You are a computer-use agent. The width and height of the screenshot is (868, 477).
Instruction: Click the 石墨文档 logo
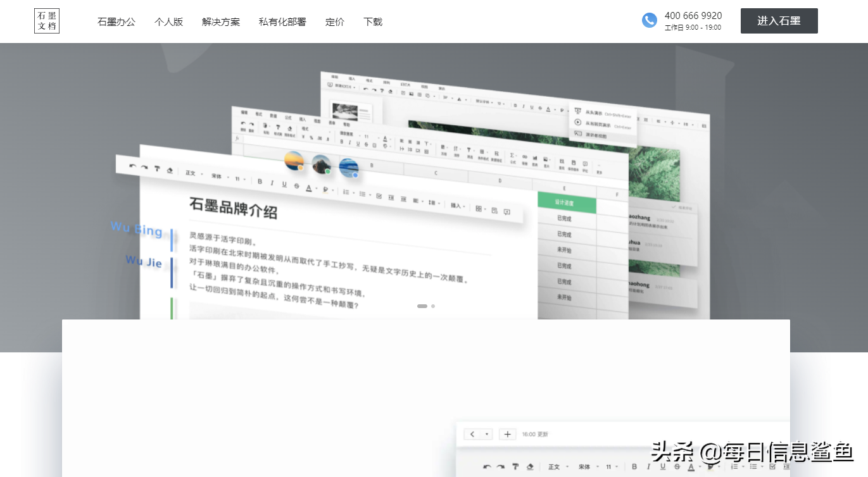tap(47, 21)
